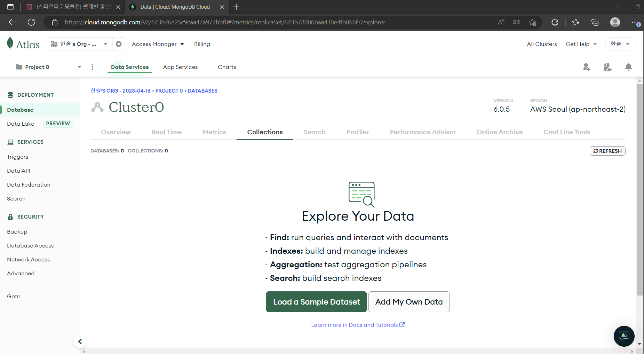Open browser favorites list icon
Screen dimensions: 644x354
[x=576, y=22]
